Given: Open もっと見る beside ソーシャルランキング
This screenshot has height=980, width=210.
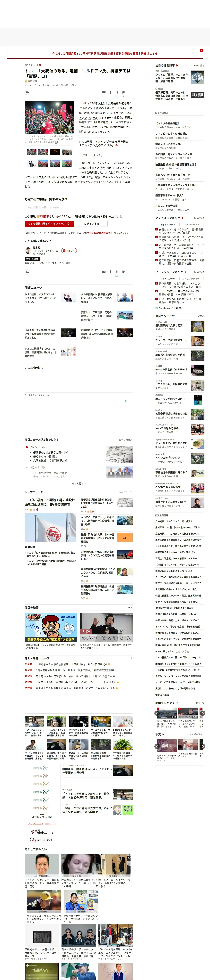Looking at the screenshot, I should tap(199, 272).
